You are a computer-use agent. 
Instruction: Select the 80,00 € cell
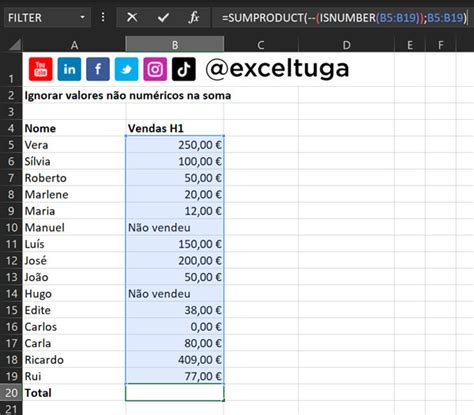(175, 343)
